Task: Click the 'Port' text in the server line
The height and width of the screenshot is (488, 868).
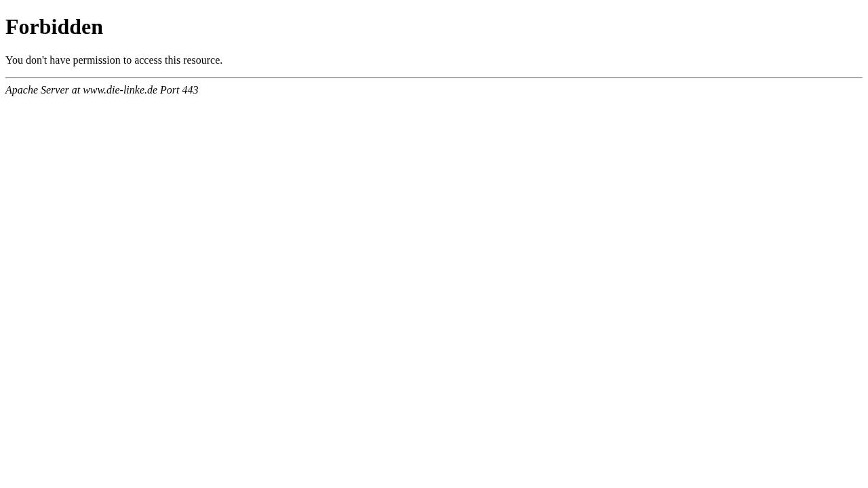Action: pyautogui.click(x=170, y=90)
